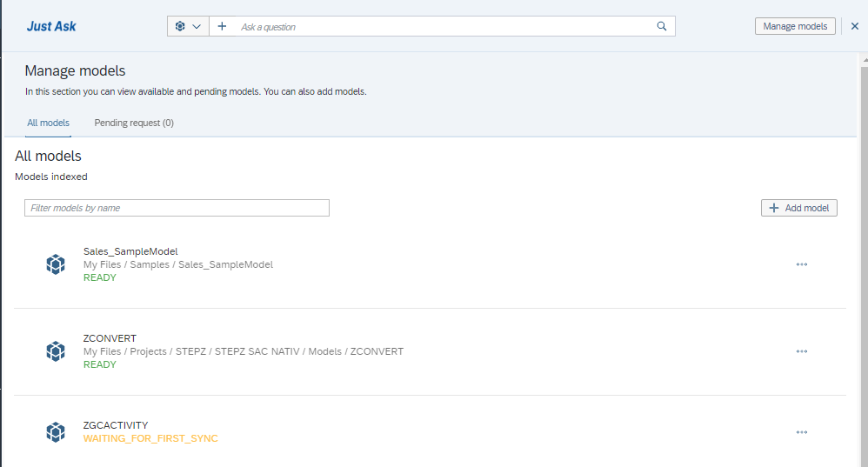Click the ZGCACTIVITY model cube icon

point(56,431)
